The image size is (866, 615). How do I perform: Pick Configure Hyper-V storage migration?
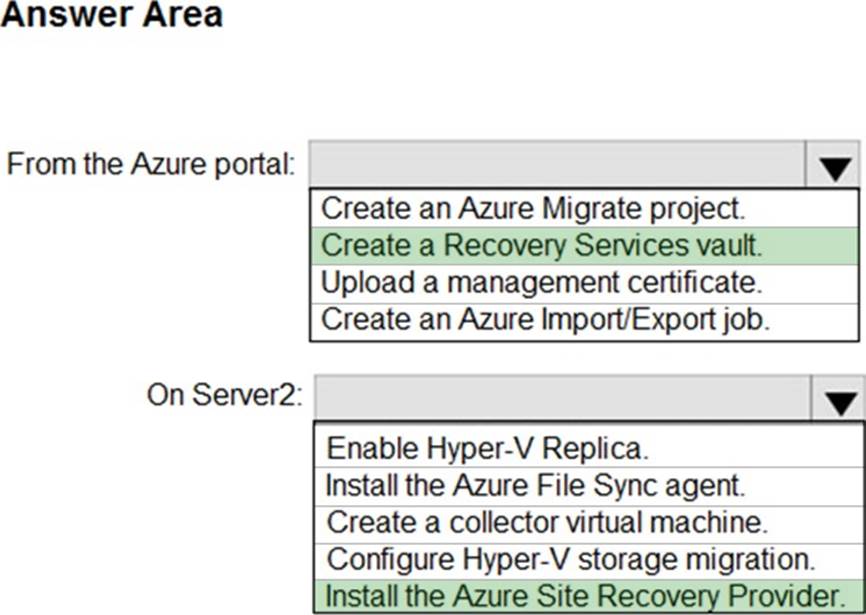589,561
